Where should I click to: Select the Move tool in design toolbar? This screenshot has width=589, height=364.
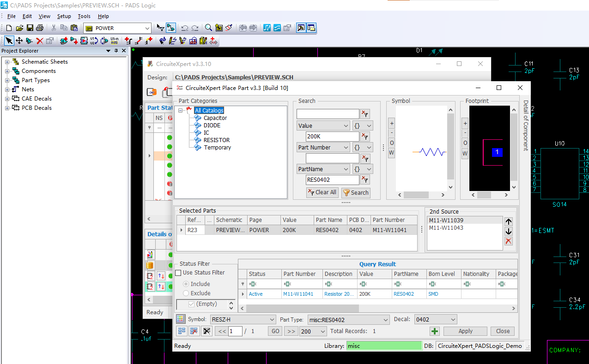coord(19,41)
